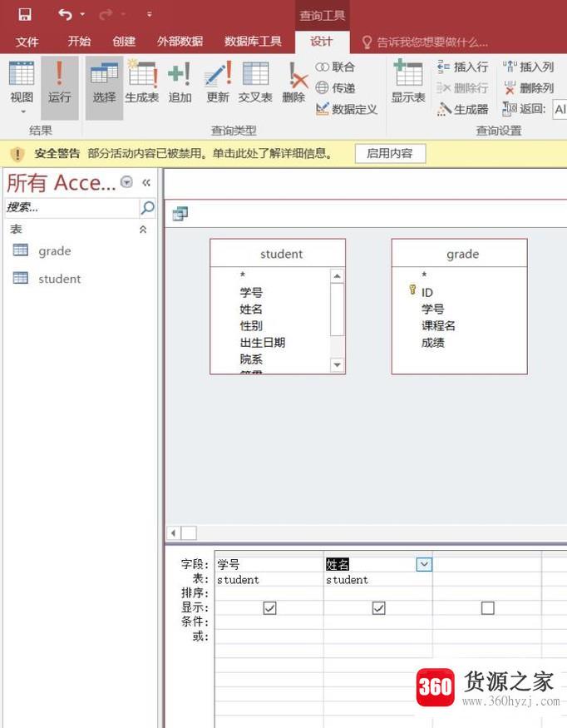Switch to the 开始 ribbon tab

coord(79,42)
